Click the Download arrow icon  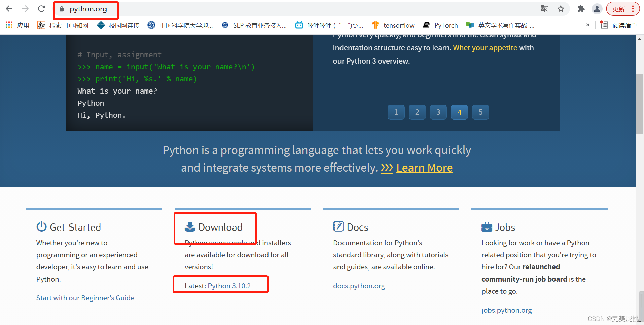point(190,227)
